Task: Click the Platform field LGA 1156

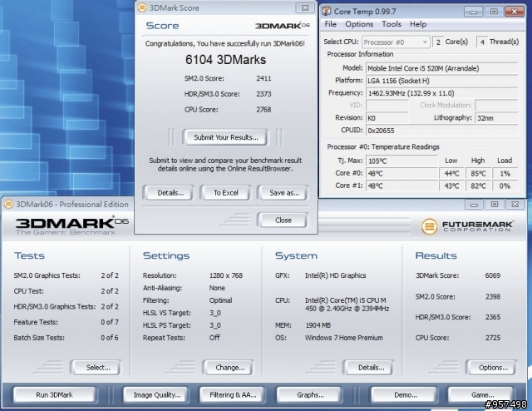Action: tap(441, 81)
